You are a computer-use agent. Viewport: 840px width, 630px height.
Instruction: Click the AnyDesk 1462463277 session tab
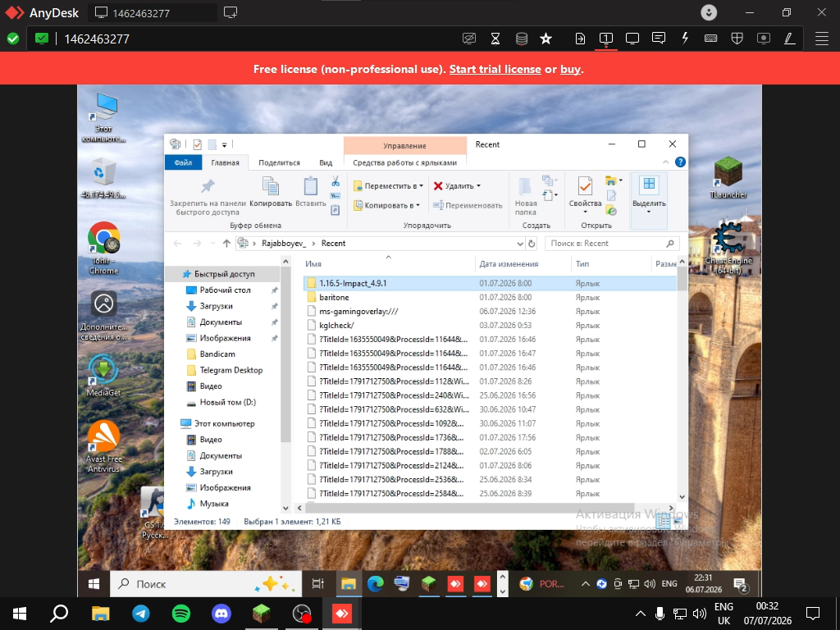click(153, 13)
